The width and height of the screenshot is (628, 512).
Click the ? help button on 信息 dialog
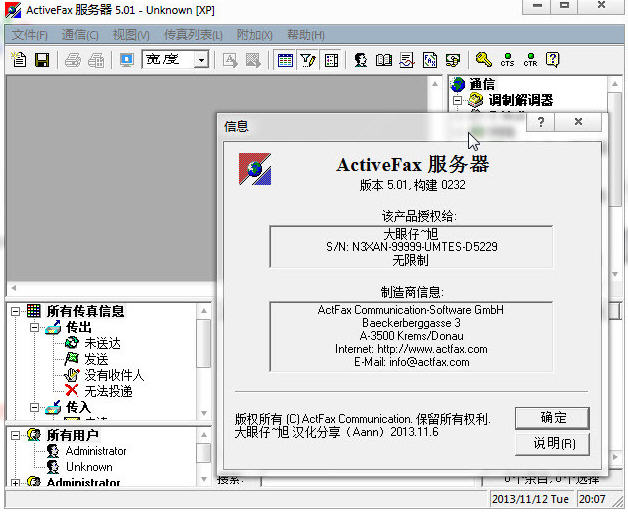(x=540, y=121)
